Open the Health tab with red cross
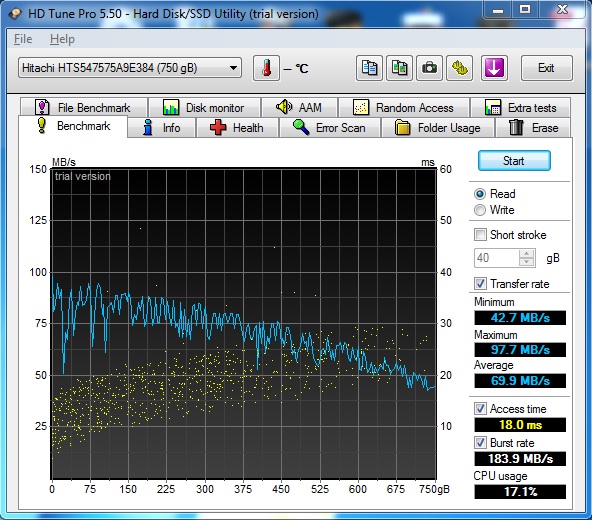The height and width of the screenshot is (520, 592). pyautogui.click(x=237, y=128)
